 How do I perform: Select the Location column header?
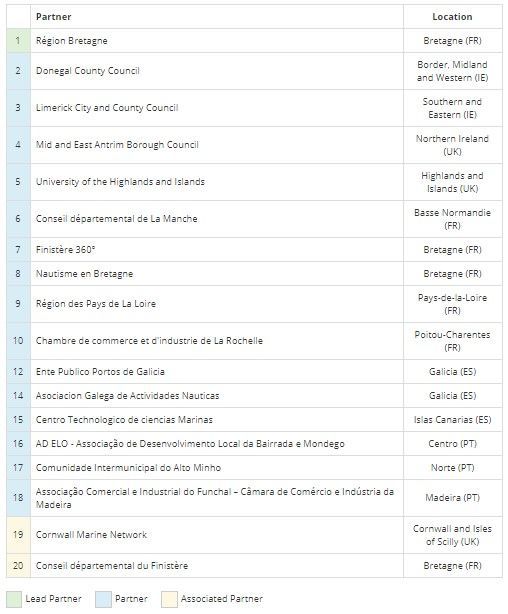click(x=452, y=17)
